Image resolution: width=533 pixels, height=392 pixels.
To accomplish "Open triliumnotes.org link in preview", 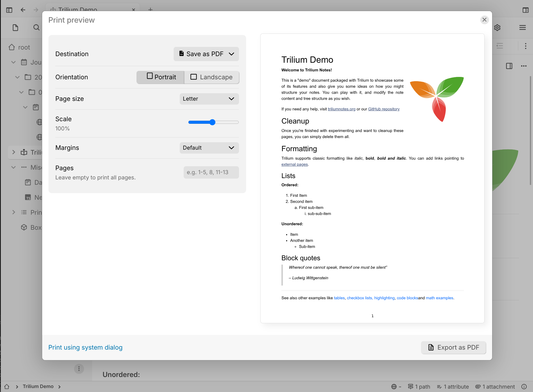I will (x=341, y=109).
